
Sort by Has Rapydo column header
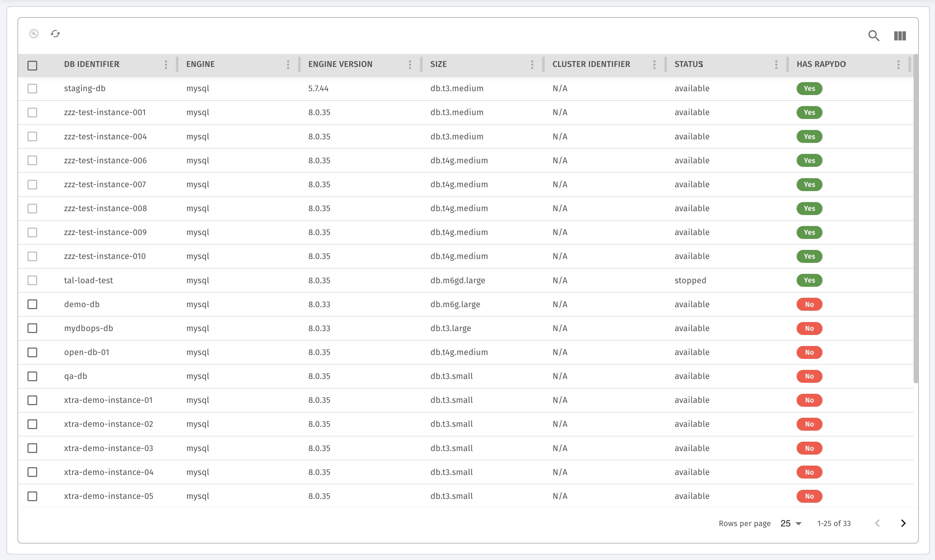click(x=821, y=65)
